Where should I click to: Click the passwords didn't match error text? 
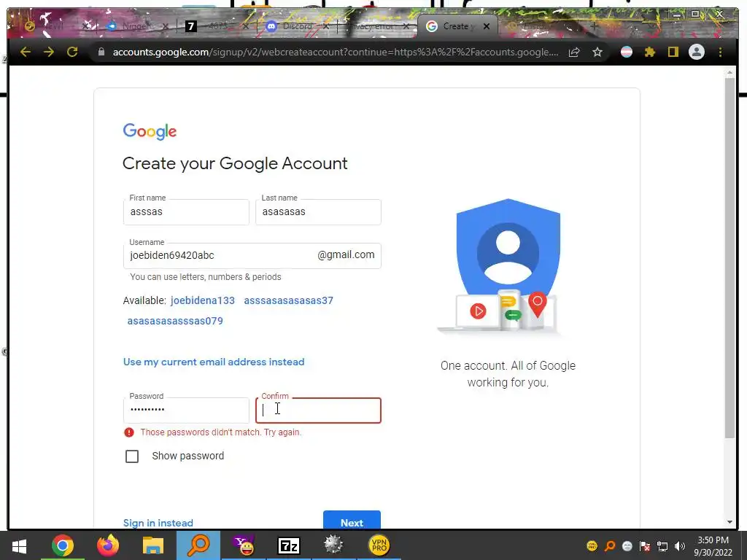(x=220, y=432)
